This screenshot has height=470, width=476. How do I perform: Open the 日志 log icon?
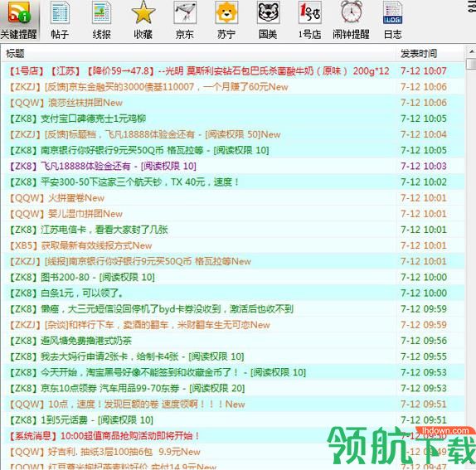(x=392, y=21)
